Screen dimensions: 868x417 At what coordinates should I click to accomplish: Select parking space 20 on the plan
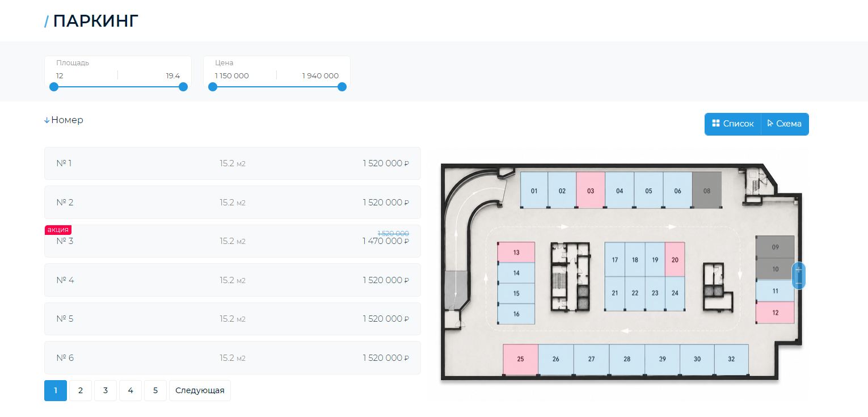[675, 259]
